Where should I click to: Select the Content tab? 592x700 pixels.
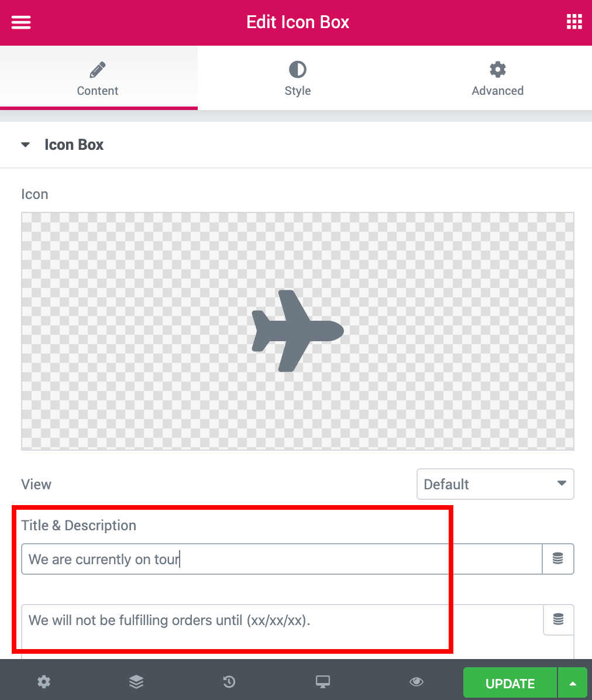coord(98,78)
